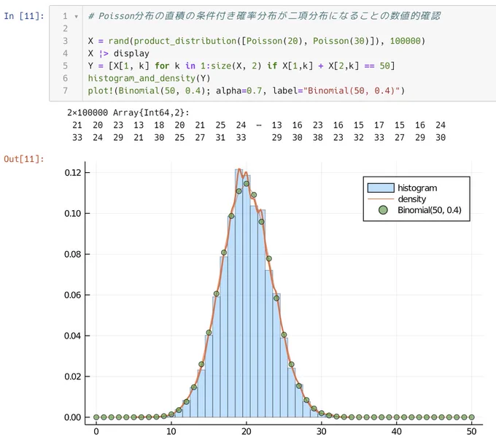Collapse code cell with the fold arrow
The image size is (496, 448).
[x=77, y=17]
